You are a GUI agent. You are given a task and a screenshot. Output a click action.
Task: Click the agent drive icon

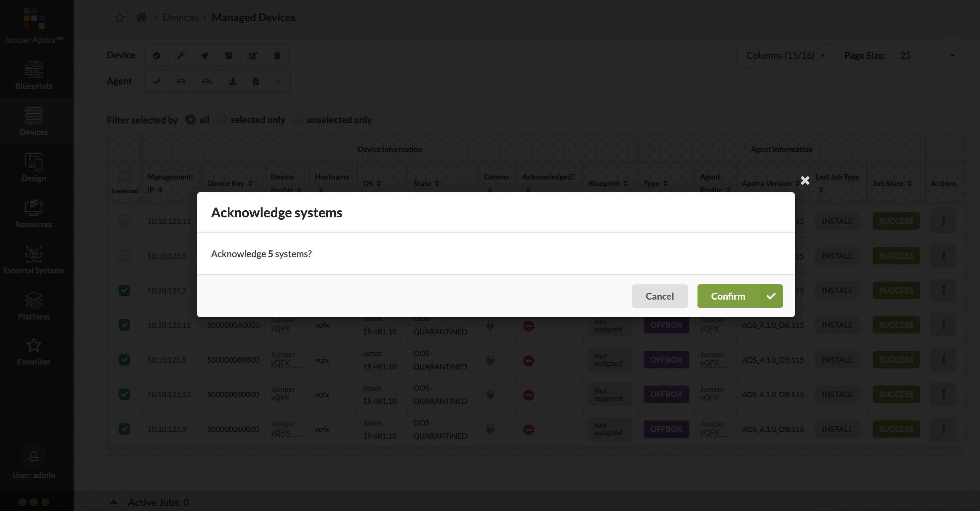click(x=181, y=81)
